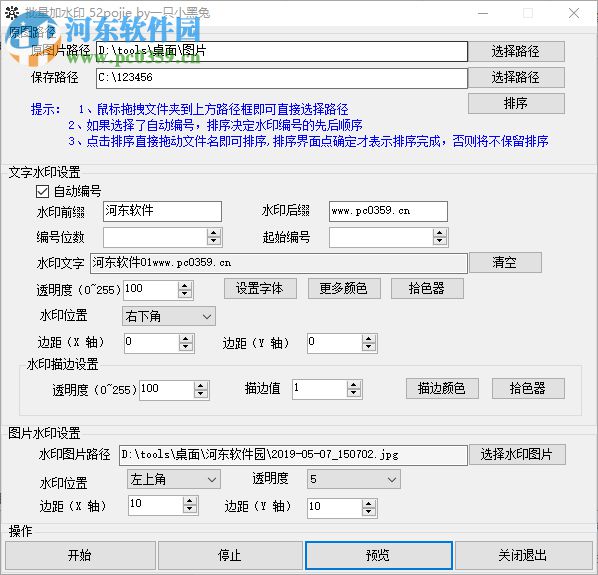Click 预览 to preview watermark

coord(379,555)
